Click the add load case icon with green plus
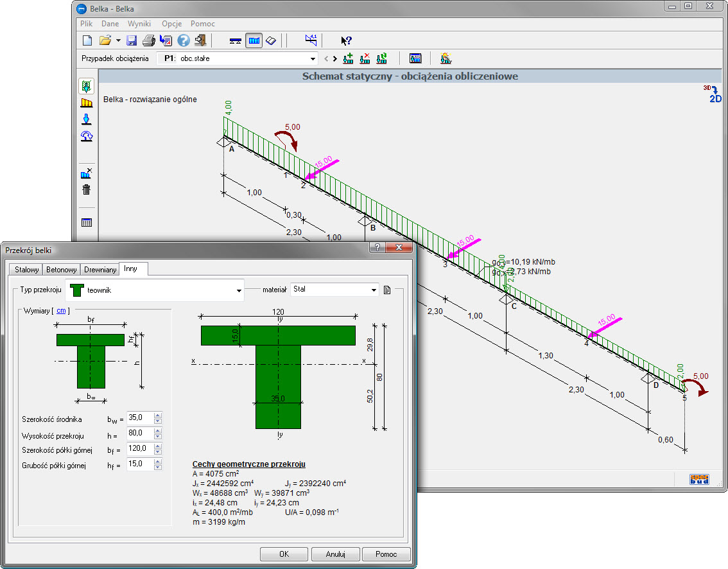 pos(349,58)
